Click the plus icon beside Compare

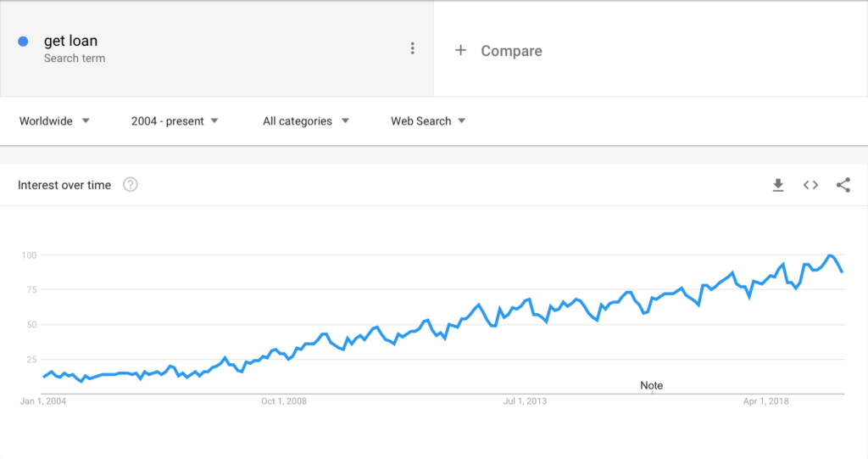click(460, 50)
